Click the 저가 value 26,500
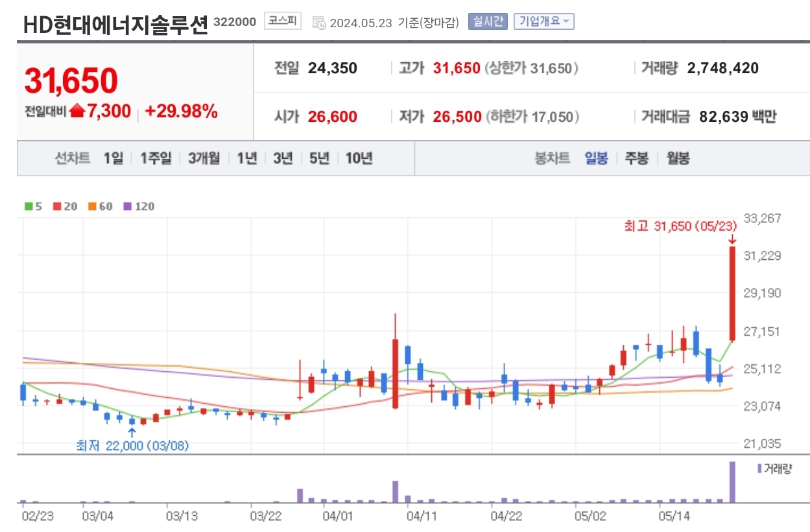This screenshot has height=532, width=810. [457, 117]
